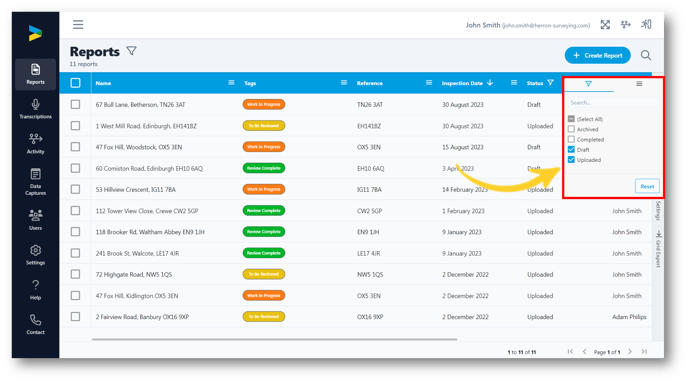Open the Status column filter funnel
Image resolution: width=688 pixels, height=382 pixels.
pyautogui.click(x=551, y=82)
